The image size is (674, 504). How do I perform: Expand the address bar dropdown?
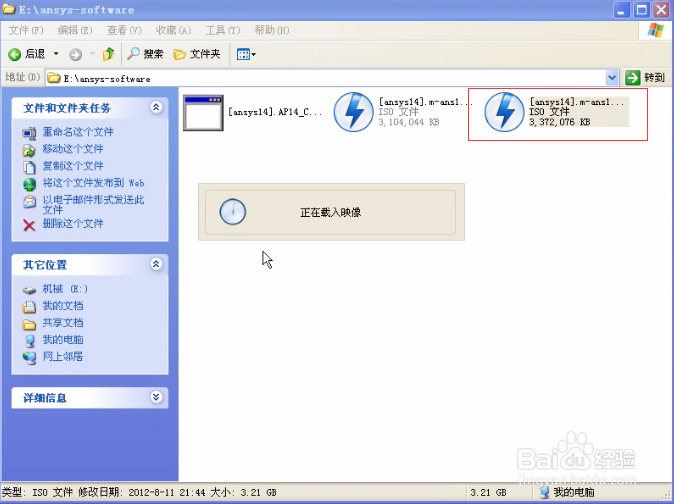(612, 78)
